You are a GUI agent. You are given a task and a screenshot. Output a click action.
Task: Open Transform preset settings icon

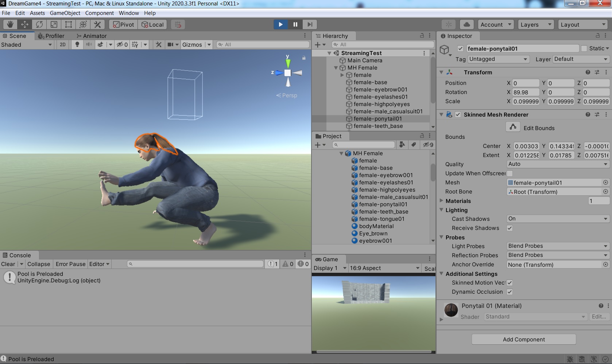(597, 72)
